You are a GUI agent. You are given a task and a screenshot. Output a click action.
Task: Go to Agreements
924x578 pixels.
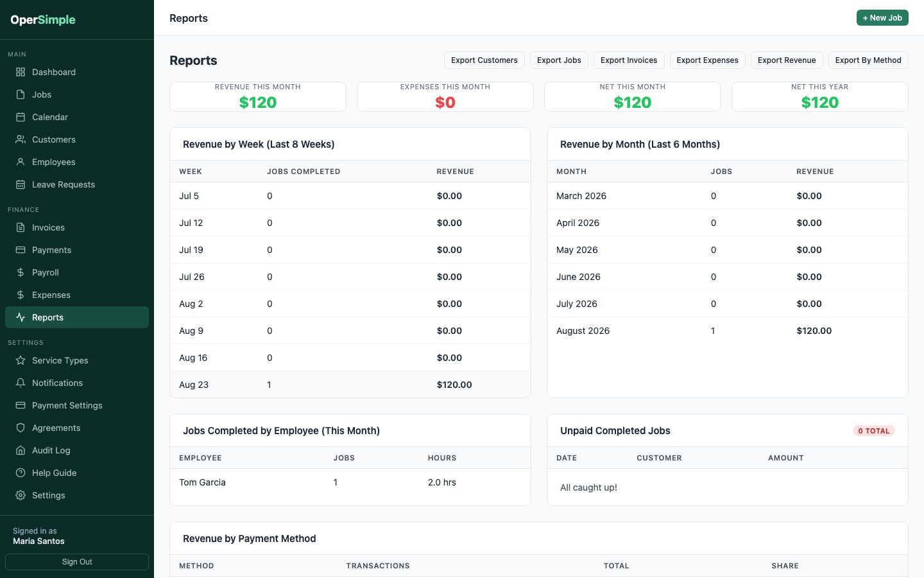[x=77, y=428]
